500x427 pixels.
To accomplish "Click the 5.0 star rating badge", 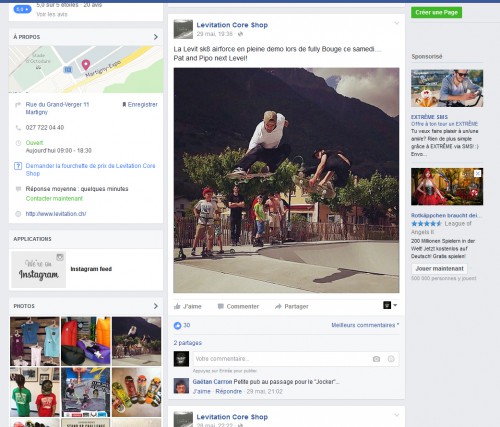I will [x=22, y=9].
